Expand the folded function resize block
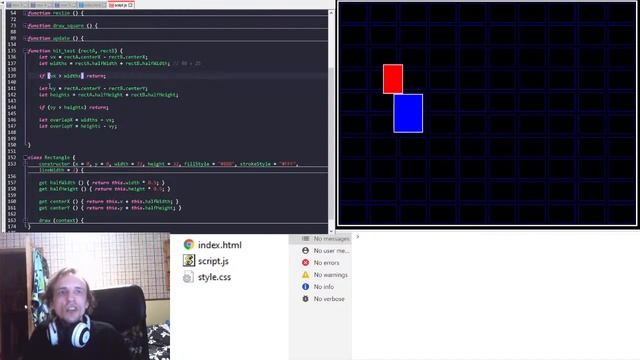The image size is (640, 360). point(25,13)
